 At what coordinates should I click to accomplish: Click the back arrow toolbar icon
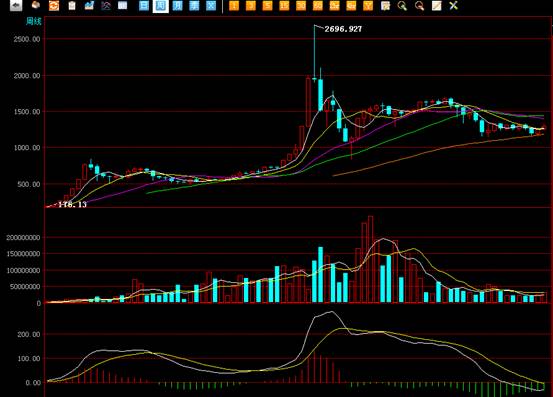coord(16,5)
